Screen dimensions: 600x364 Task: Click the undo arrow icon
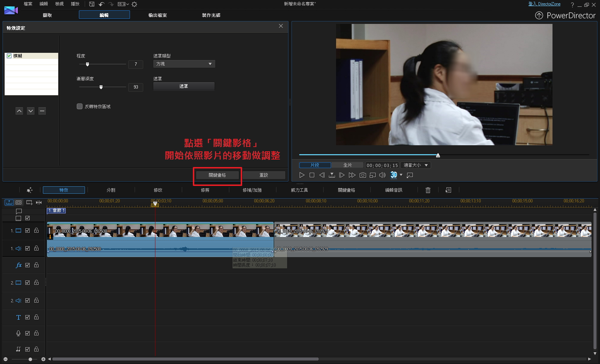[x=101, y=4]
